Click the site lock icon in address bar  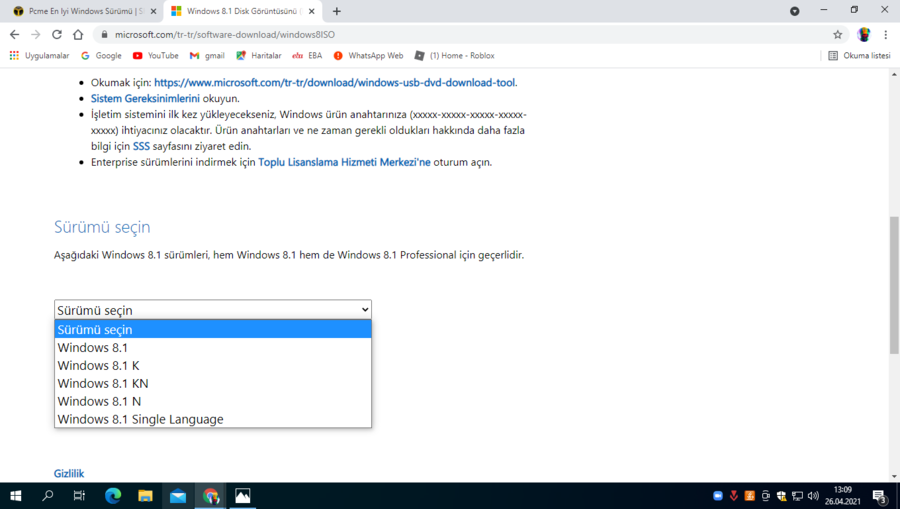click(x=104, y=34)
